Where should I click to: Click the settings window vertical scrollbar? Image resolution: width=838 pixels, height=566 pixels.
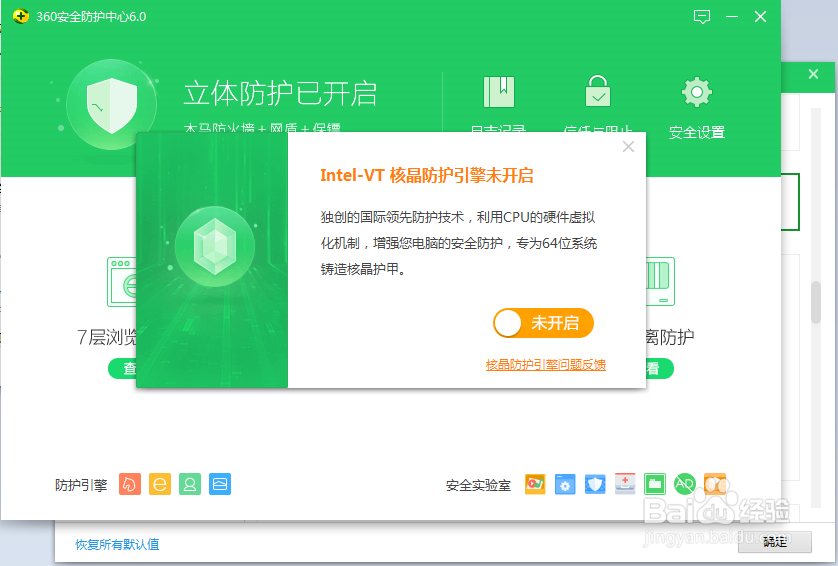816,303
